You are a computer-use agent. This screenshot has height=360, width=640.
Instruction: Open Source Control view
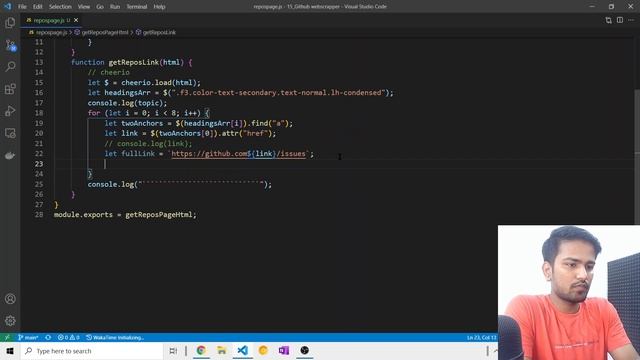(10, 45)
